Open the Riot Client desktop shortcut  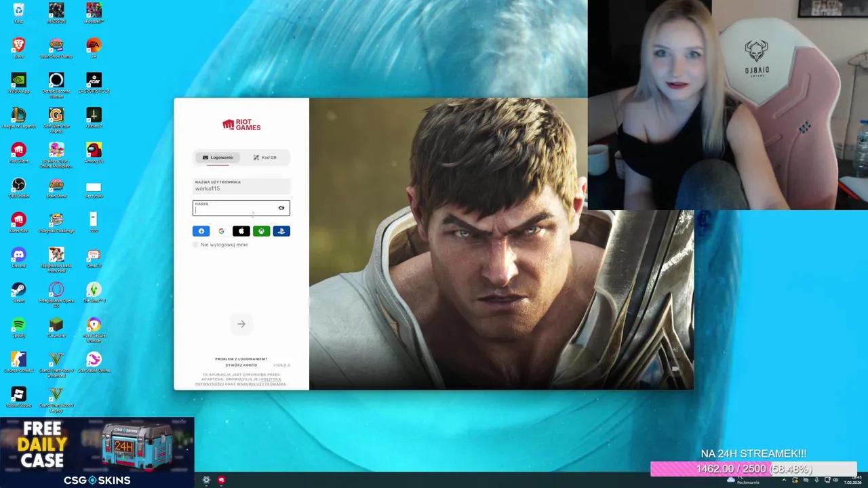click(x=18, y=153)
